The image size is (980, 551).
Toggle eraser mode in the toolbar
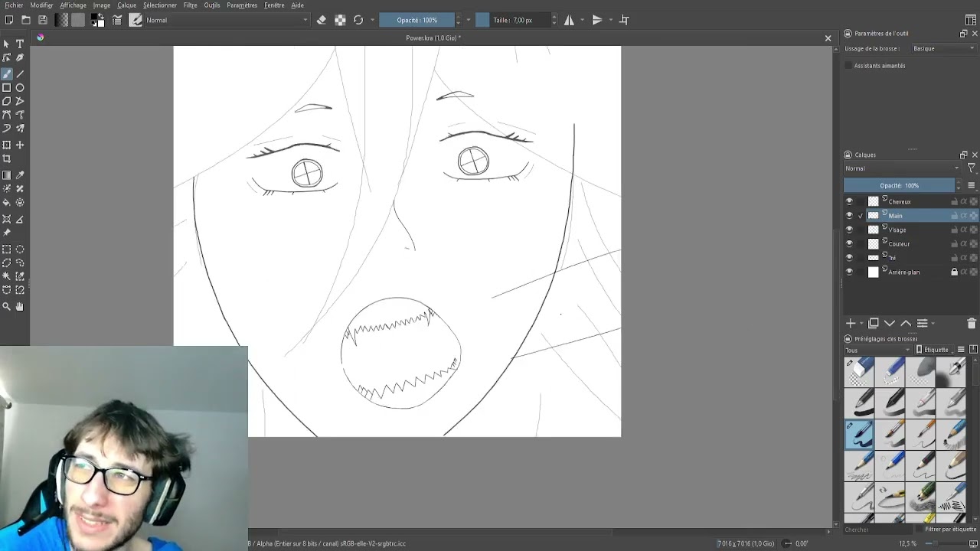pos(322,20)
